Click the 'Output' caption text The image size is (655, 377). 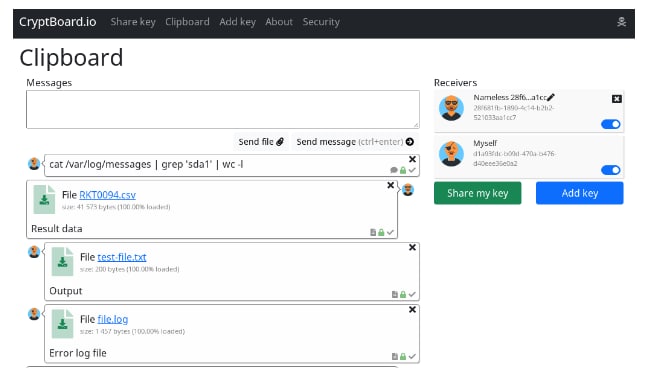(66, 291)
